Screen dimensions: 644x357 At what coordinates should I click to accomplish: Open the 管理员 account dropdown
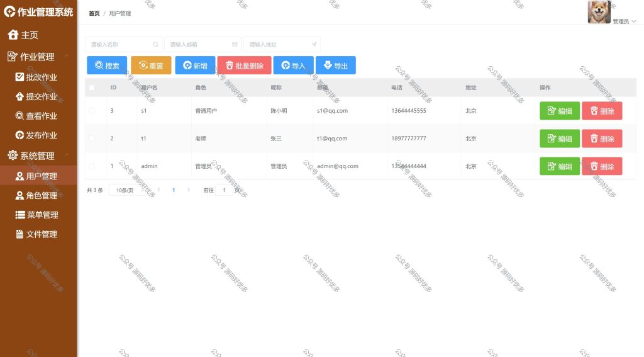pos(625,21)
